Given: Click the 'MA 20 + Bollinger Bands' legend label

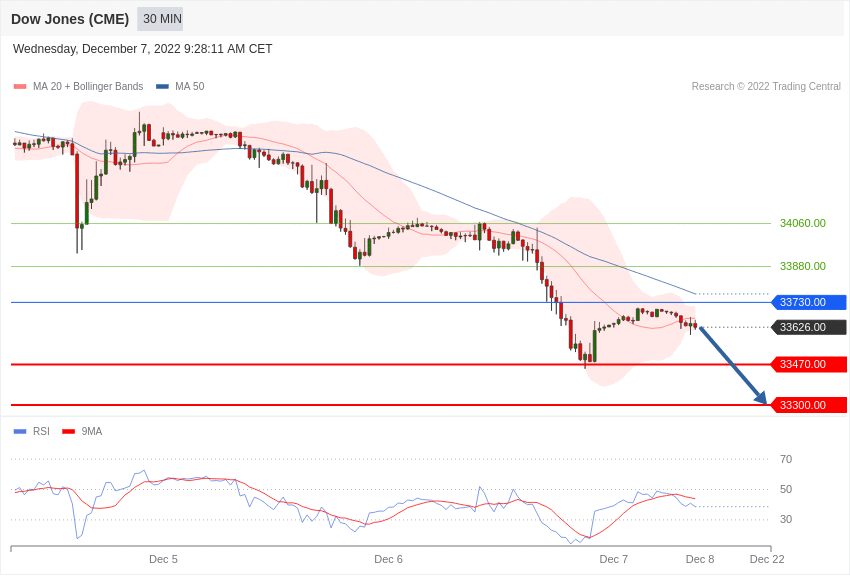Looking at the screenshot, I should [x=88, y=87].
